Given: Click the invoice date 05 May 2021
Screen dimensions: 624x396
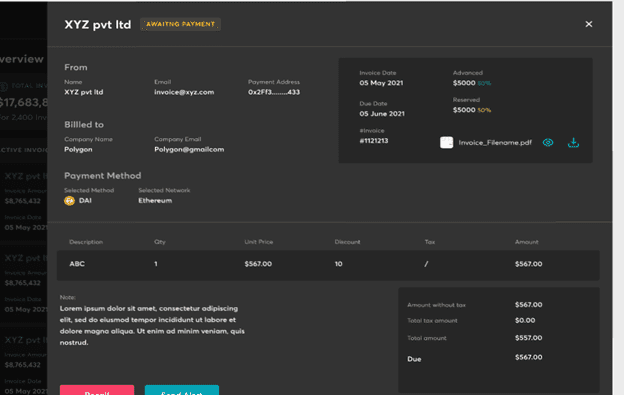Looking at the screenshot, I should [x=381, y=83].
